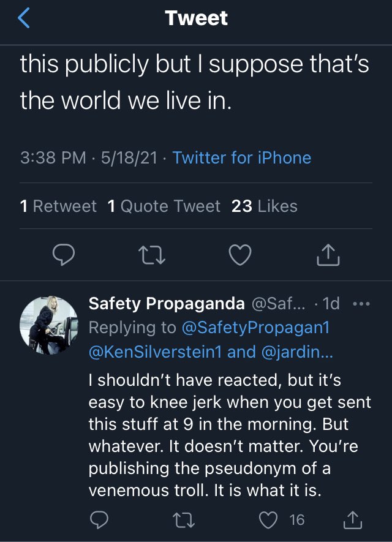Retweet the main tweet
This screenshot has width=392, height=542.
tap(151, 255)
